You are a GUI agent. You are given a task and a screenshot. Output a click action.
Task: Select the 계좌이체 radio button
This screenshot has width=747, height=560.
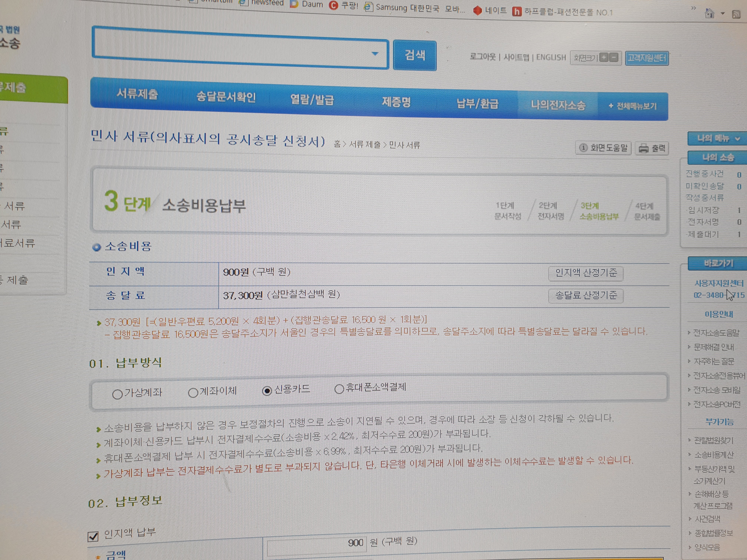(x=193, y=393)
